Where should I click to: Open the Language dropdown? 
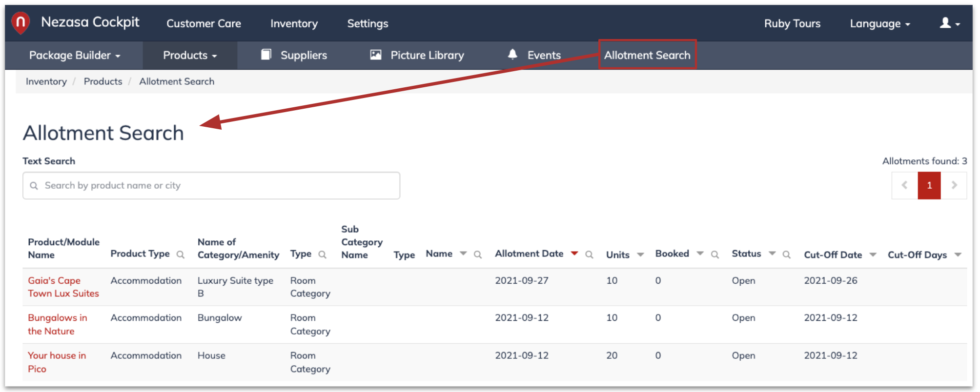(879, 23)
